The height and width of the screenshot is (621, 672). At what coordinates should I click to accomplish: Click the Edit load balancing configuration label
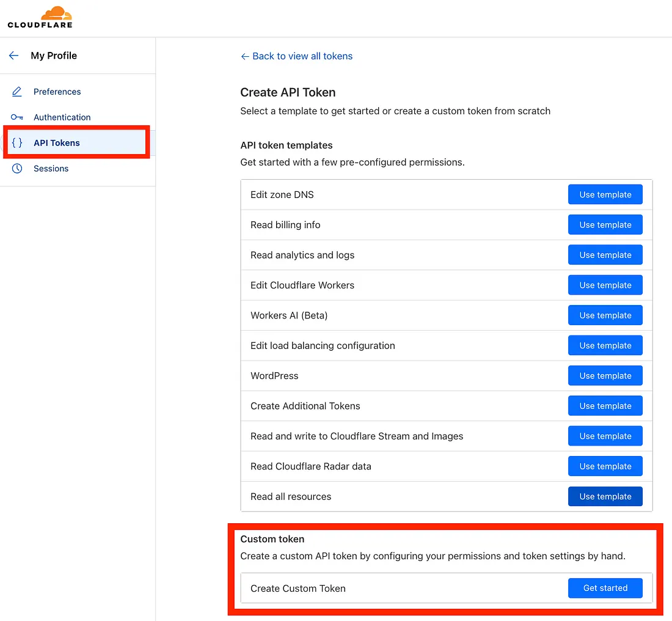[x=323, y=346]
